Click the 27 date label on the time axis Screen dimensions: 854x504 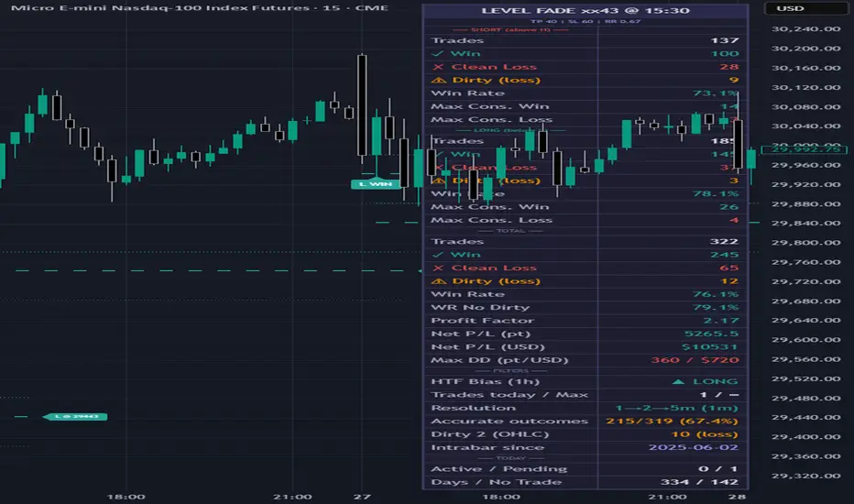tap(362, 497)
